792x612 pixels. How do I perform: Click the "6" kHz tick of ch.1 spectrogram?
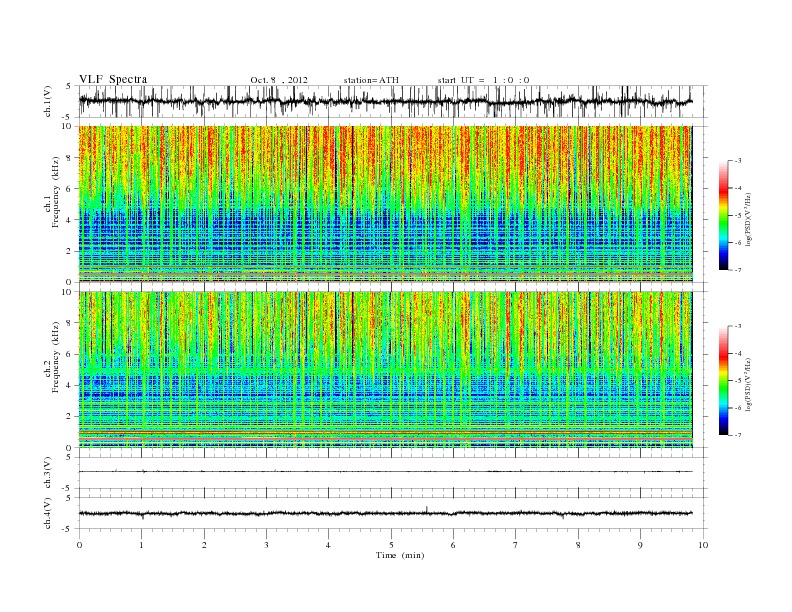69,189
